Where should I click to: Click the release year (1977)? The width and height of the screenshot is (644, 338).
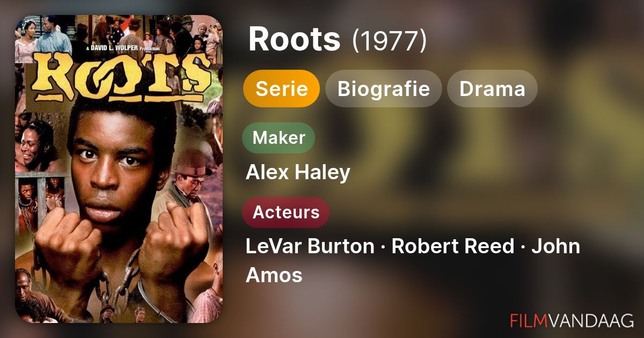point(390,40)
